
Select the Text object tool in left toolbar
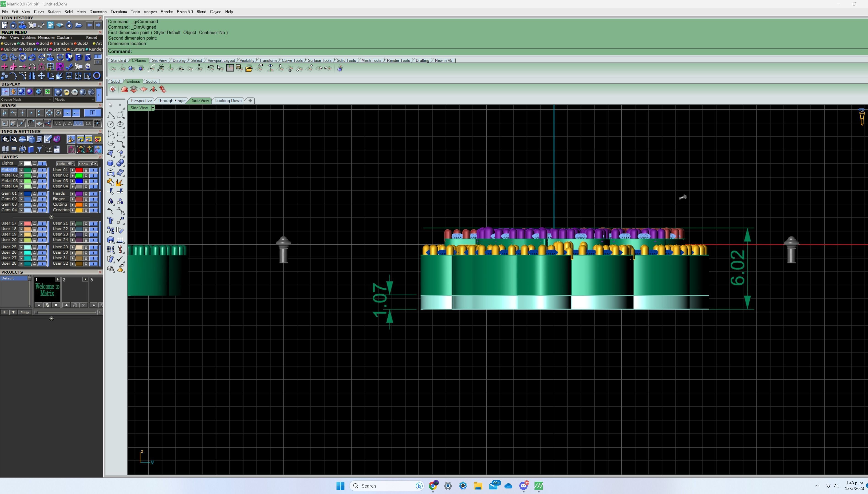[x=110, y=221]
